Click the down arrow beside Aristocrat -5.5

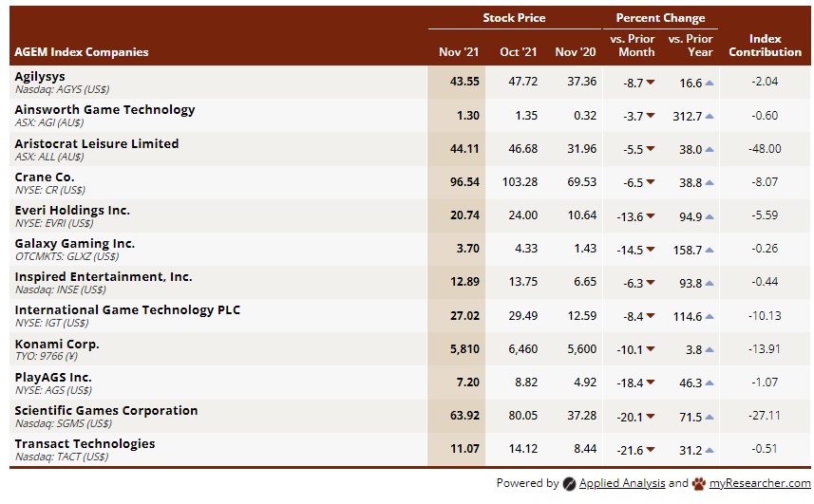point(650,149)
